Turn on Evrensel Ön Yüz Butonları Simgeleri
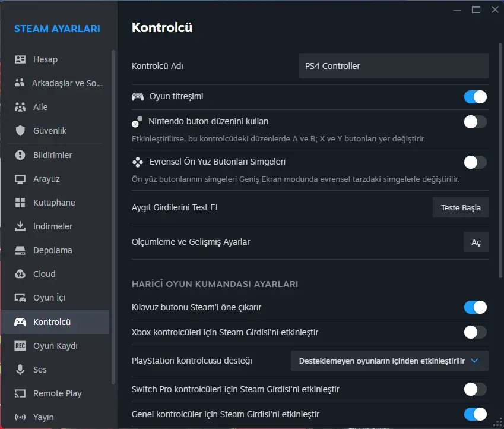 pos(475,162)
